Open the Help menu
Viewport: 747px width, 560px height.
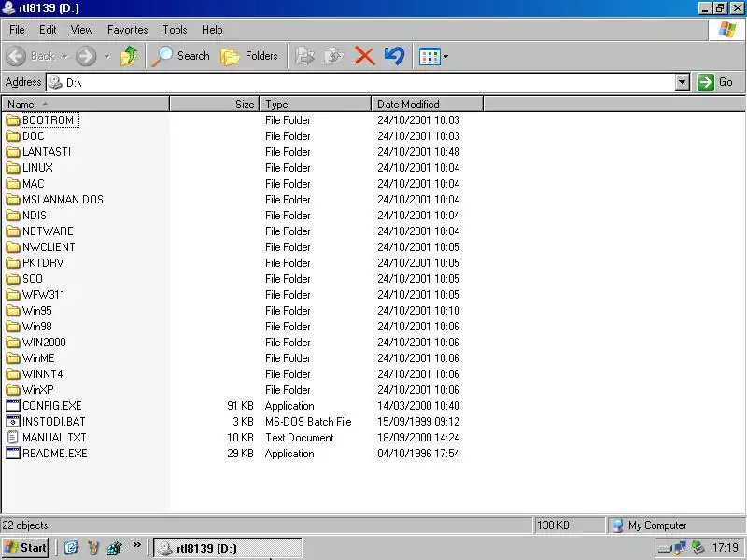point(212,30)
